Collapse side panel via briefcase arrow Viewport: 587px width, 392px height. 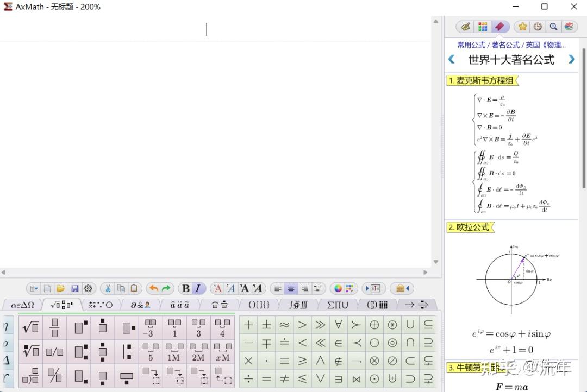coord(402,288)
